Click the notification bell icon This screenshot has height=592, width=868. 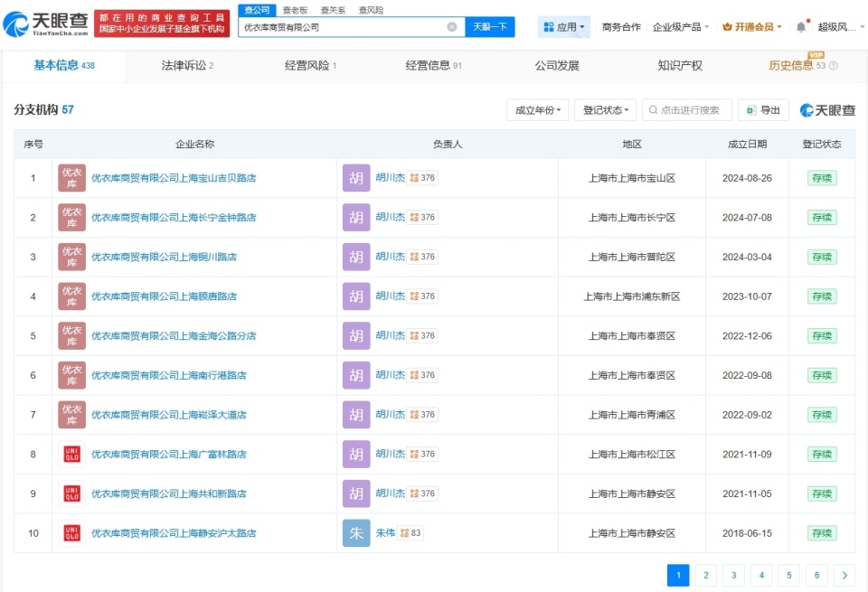pyautogui.click(x=801, y=24)
